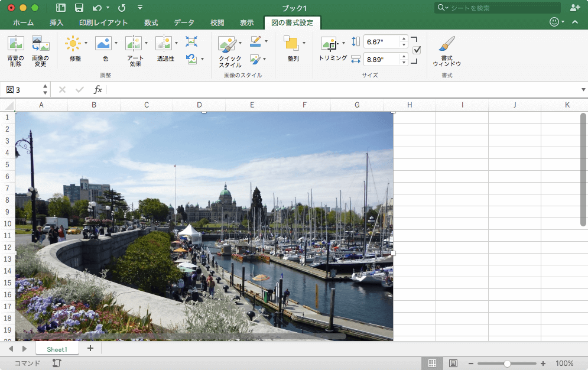Click the save floppy disk icon
588x370 pixels.
[79, 8]
